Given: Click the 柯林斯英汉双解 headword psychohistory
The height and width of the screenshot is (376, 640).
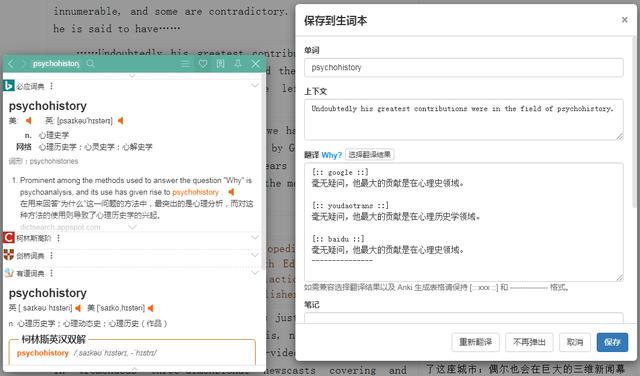Looking at the screenshot, I should coord(43,353).
